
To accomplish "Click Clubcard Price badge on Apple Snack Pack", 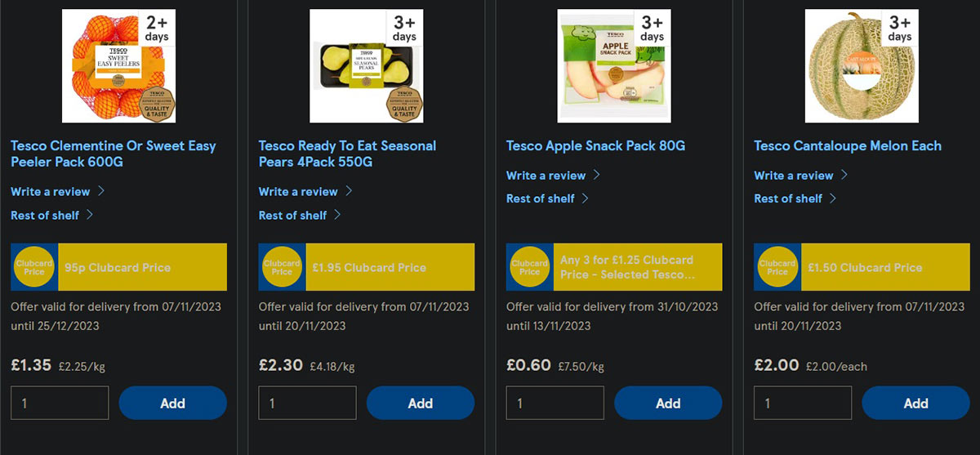I will 529,267.
